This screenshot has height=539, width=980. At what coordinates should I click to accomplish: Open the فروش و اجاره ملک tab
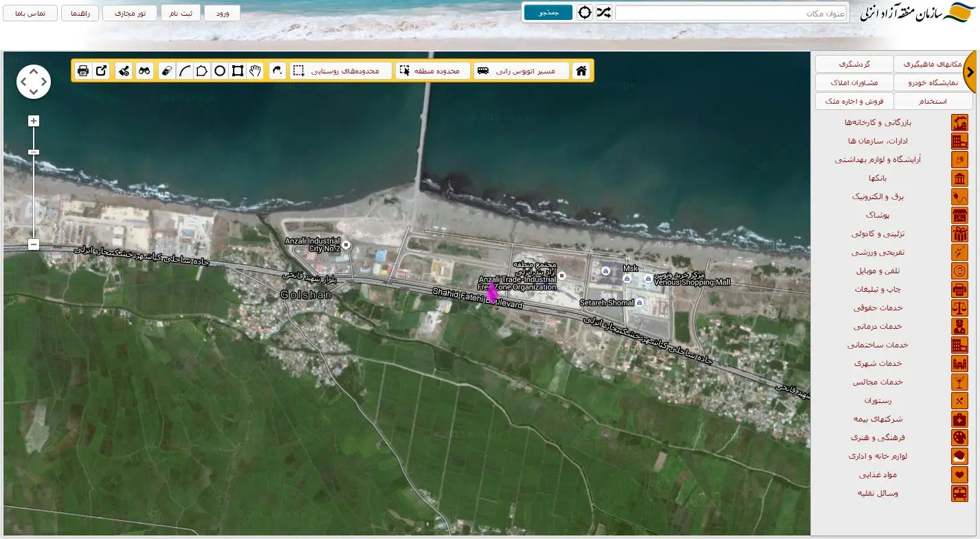point(854,101)
